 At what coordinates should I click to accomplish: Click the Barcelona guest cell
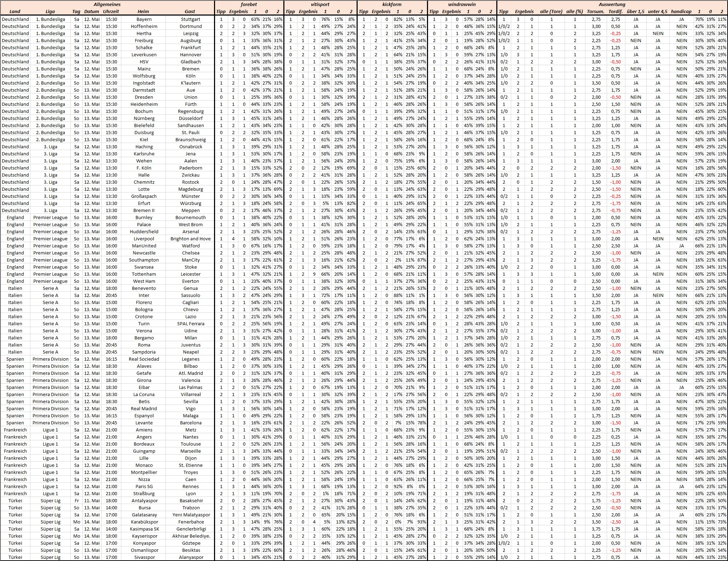(190, 423)
